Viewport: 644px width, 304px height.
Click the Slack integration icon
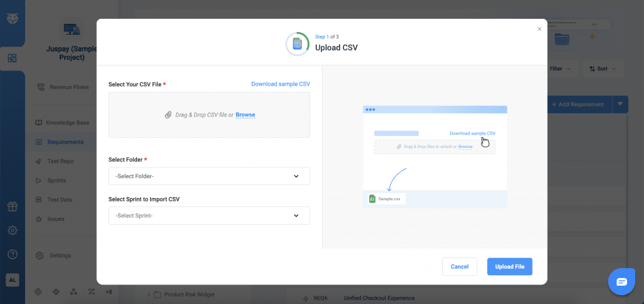(x=39, y=292)
